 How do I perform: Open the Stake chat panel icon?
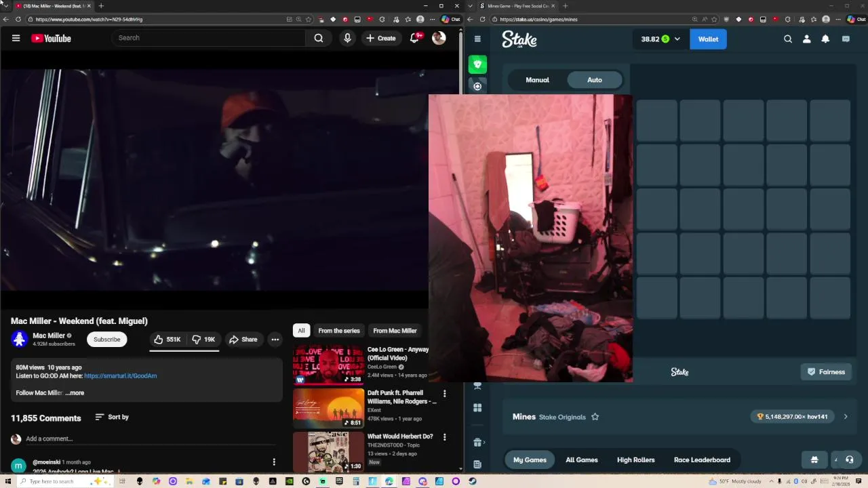[846, 39]
